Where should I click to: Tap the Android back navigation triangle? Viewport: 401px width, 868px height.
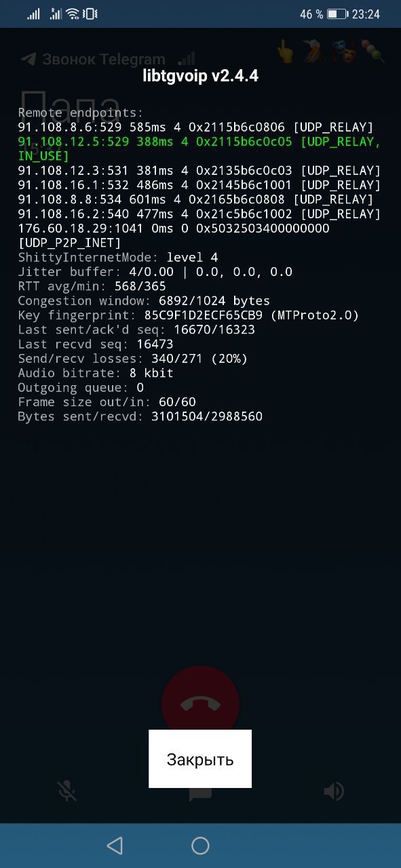[115, 845]
